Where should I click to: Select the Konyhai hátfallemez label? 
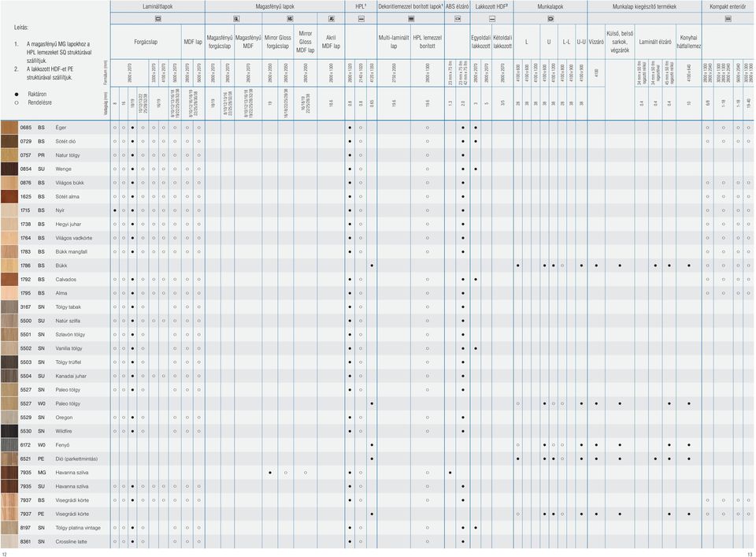pos(688,42)
